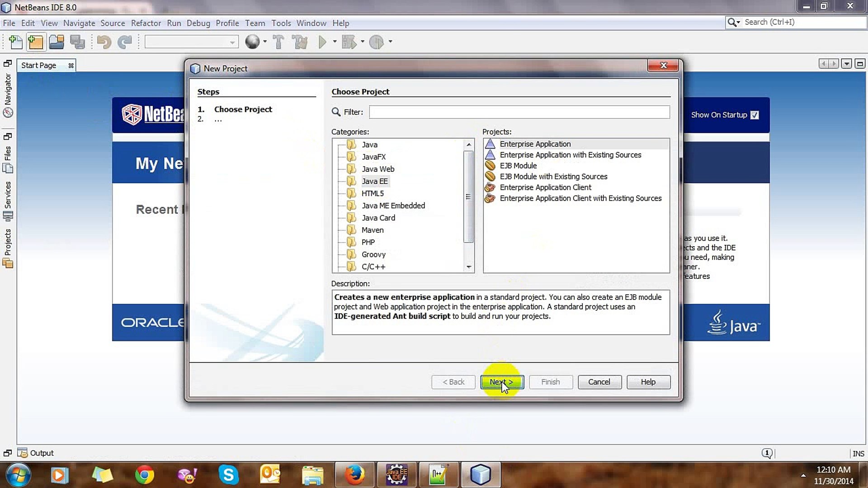Screen dimensions: 868x488
Task: Select the HTML5 category
Action: (373, 193)
